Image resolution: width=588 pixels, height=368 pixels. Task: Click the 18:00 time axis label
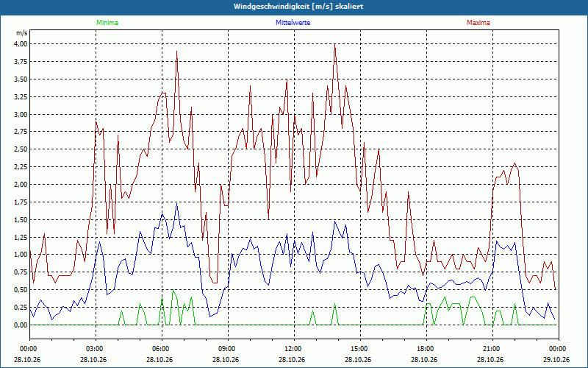426,349
